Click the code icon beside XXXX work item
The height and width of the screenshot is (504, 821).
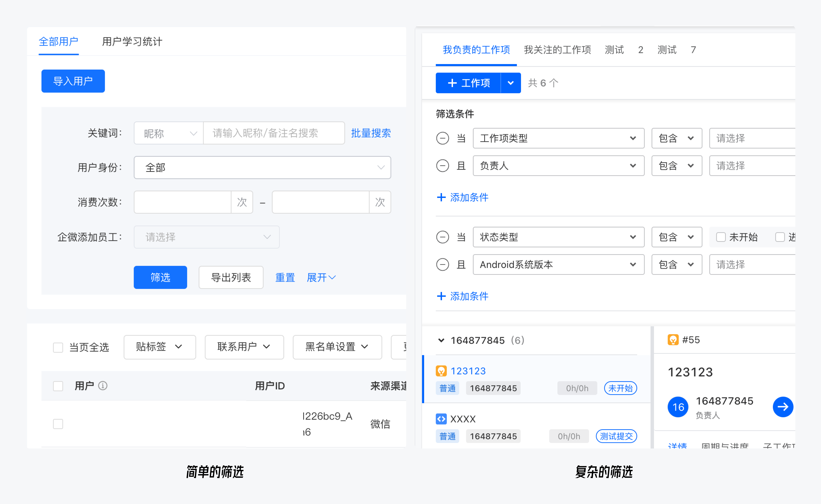coord(441,419)
